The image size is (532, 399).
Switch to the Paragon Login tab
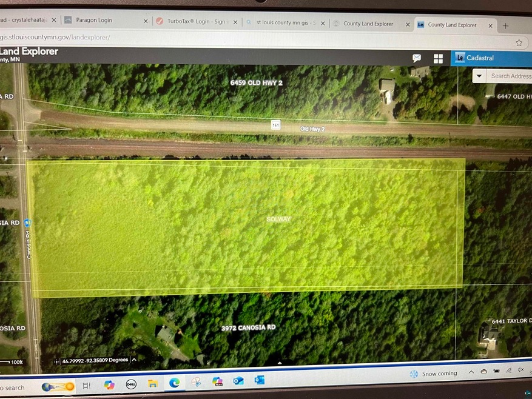tap(103, 21)
